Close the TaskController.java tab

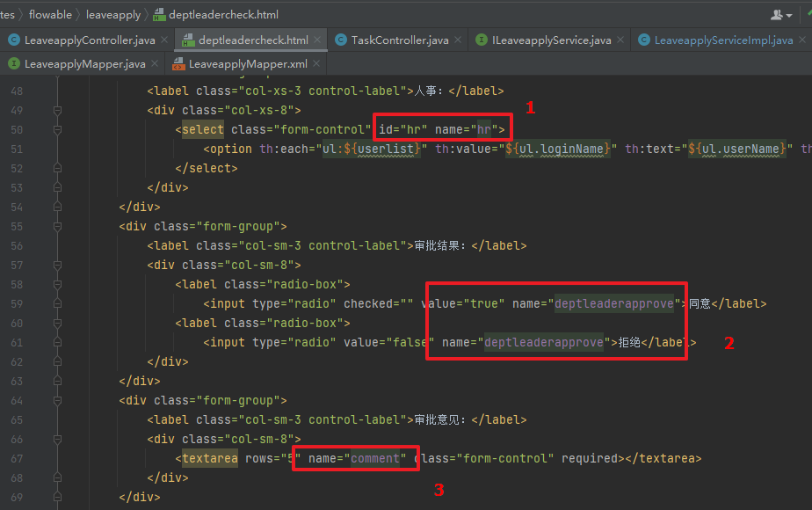[458, 40]
